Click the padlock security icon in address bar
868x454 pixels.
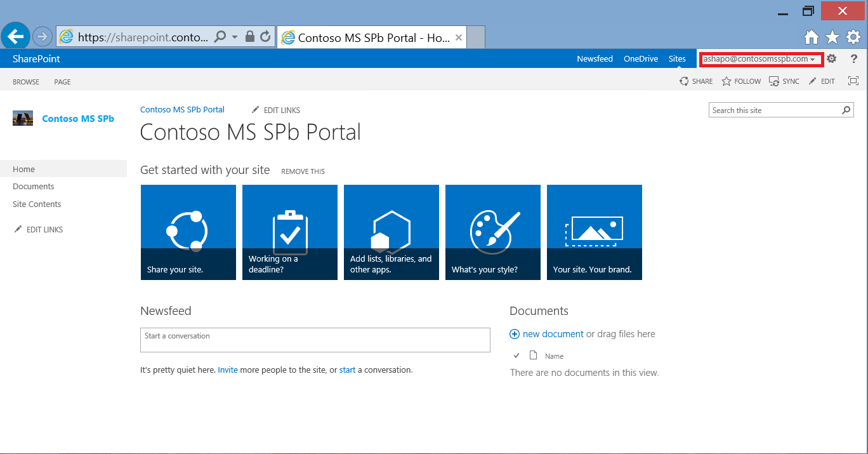pos(250,37)
